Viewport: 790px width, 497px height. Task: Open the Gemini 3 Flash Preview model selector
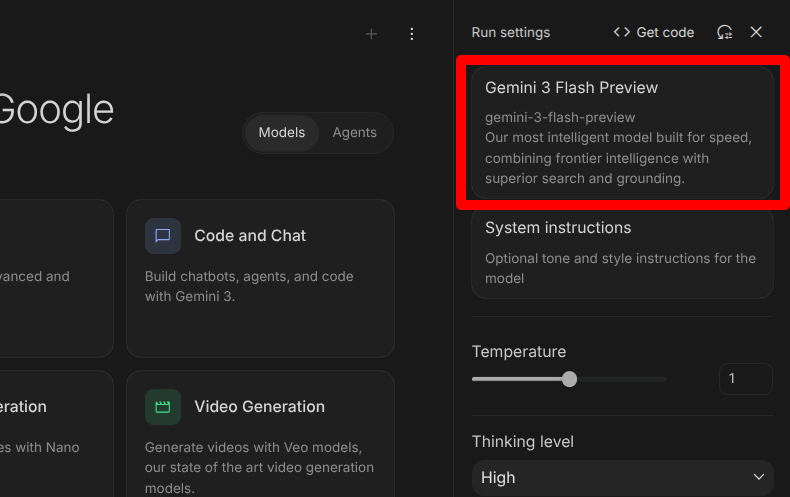(622, 133)
